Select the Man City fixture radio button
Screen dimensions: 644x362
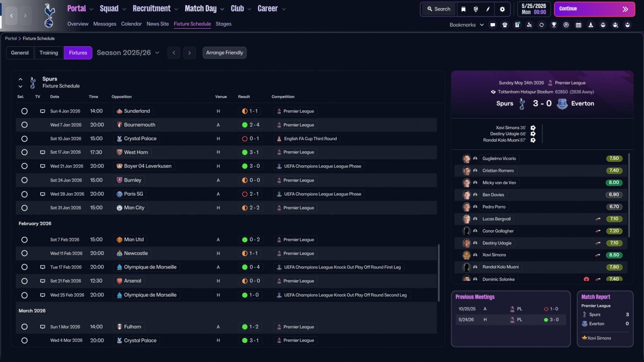pos(24,208)
